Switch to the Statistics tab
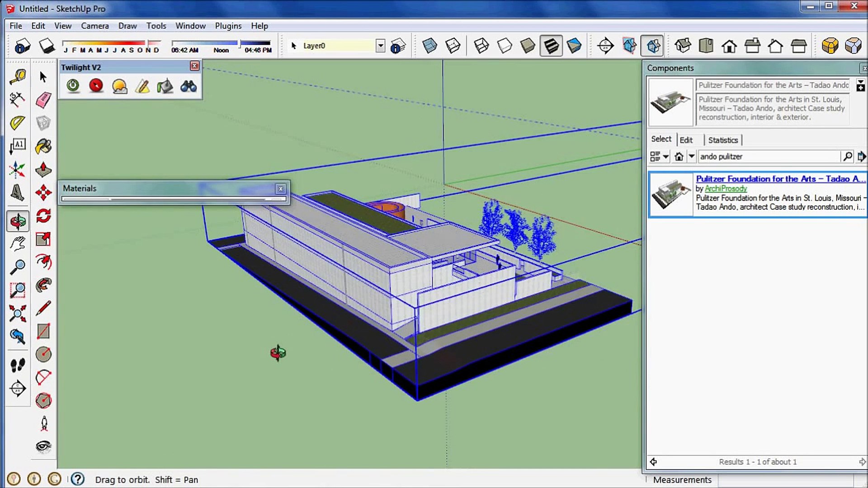 [722, 140]
